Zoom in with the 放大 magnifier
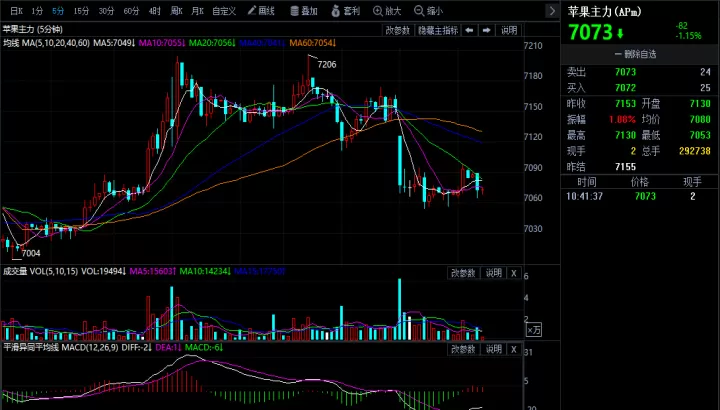Screen dimensions: 720x410 (387, 11)
